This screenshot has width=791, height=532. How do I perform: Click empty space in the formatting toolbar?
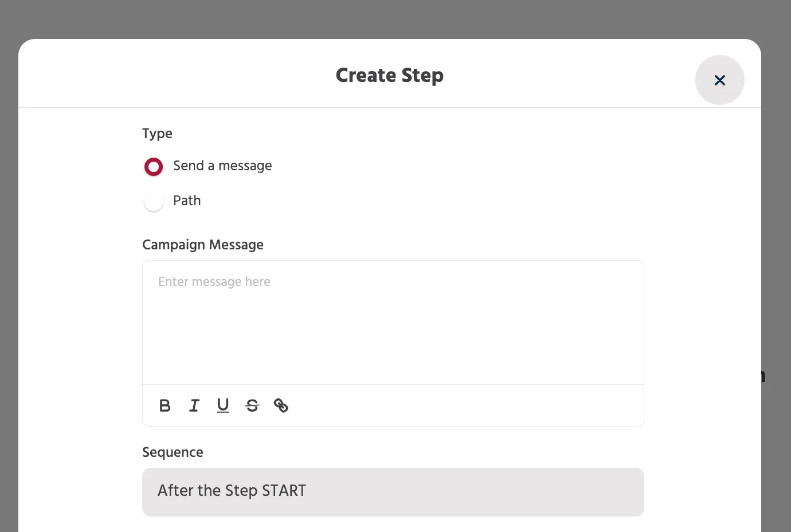pyautogui.click(x=464, y=405)
